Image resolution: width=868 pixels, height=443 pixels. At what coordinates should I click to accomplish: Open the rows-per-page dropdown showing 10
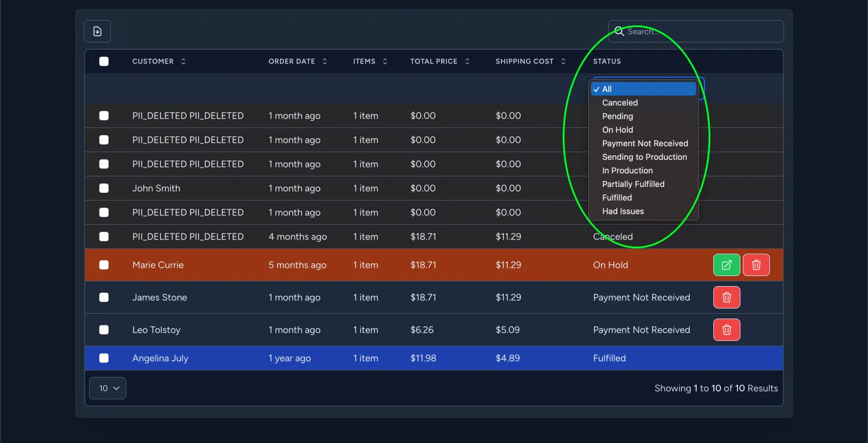click(x=107, y=388)
